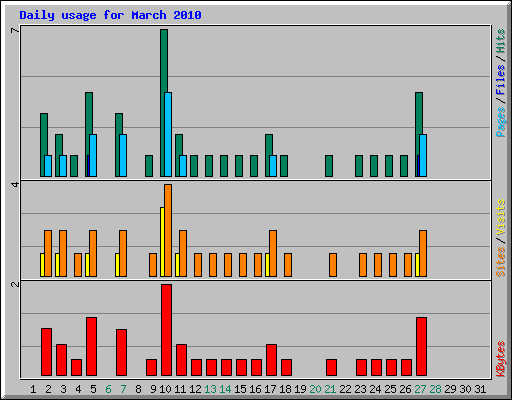The width and height of the screenshot is (512, 400).
Task: Click the green hits bar for day 2
Action: tap(43, 145)
